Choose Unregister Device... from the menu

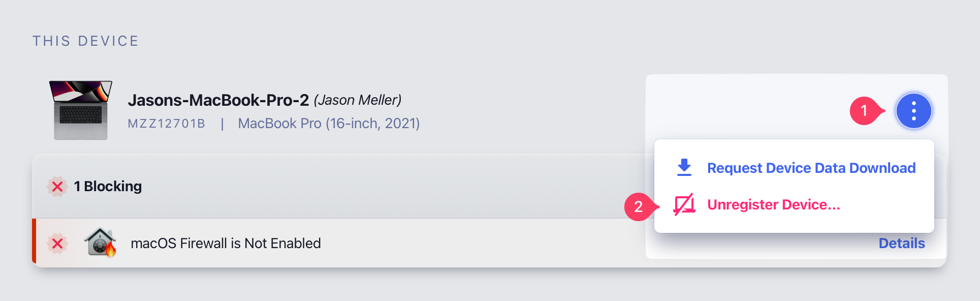(773, 204)
